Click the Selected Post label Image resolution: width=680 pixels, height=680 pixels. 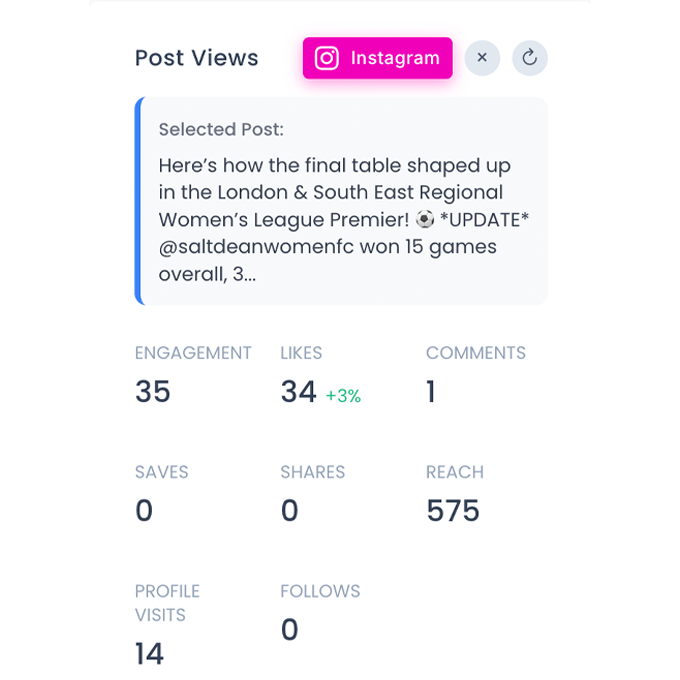(x=221, y=129)
